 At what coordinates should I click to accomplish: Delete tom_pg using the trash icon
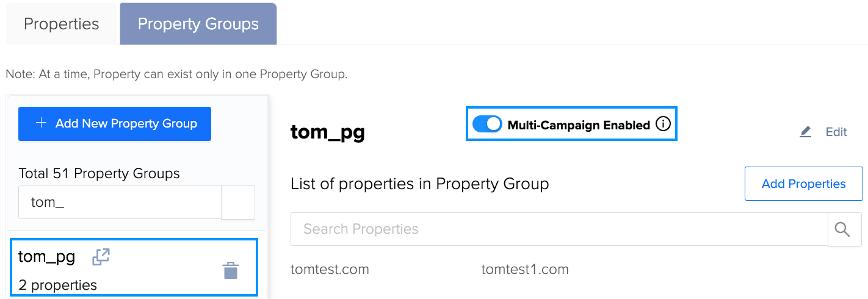pyautogui.click(x=230, y=270)
